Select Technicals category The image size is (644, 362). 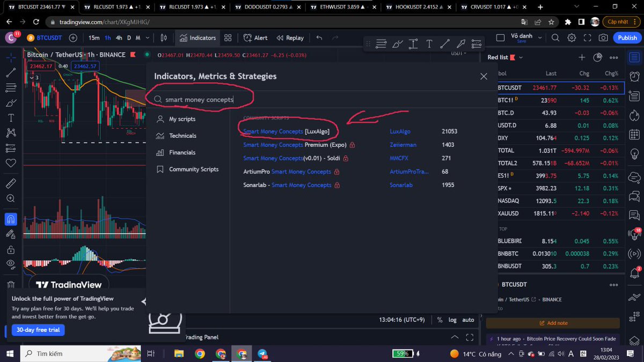click(x=182, y=136)
